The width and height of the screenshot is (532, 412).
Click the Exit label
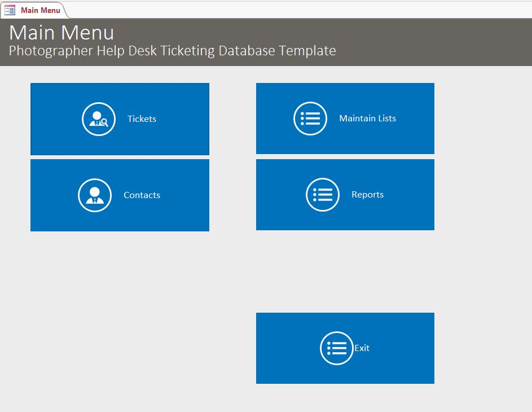[x=362, y=348]
